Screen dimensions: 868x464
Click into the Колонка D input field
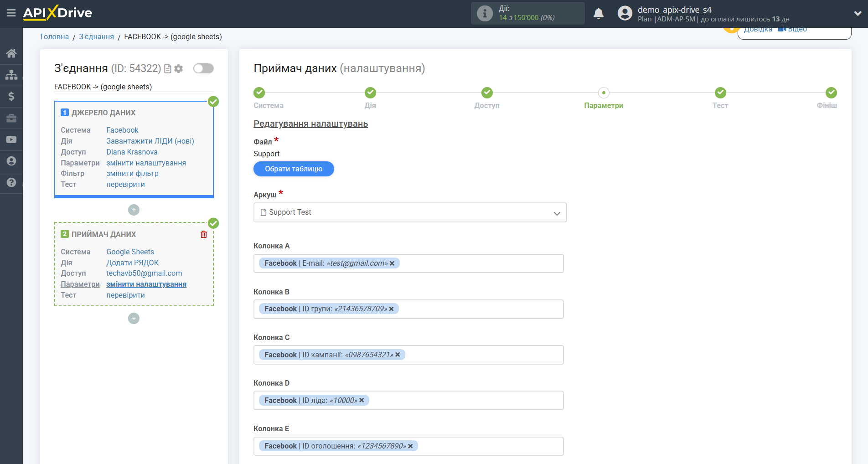pyautogui.click(x=408, y=400)
